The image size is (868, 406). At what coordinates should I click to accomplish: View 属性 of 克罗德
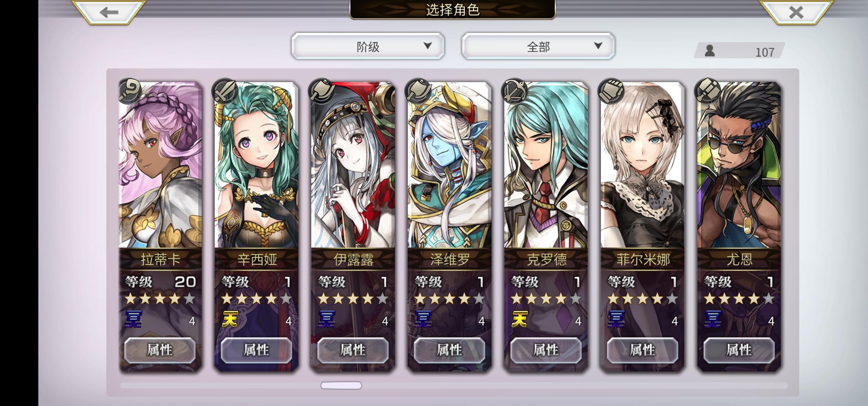546,350
